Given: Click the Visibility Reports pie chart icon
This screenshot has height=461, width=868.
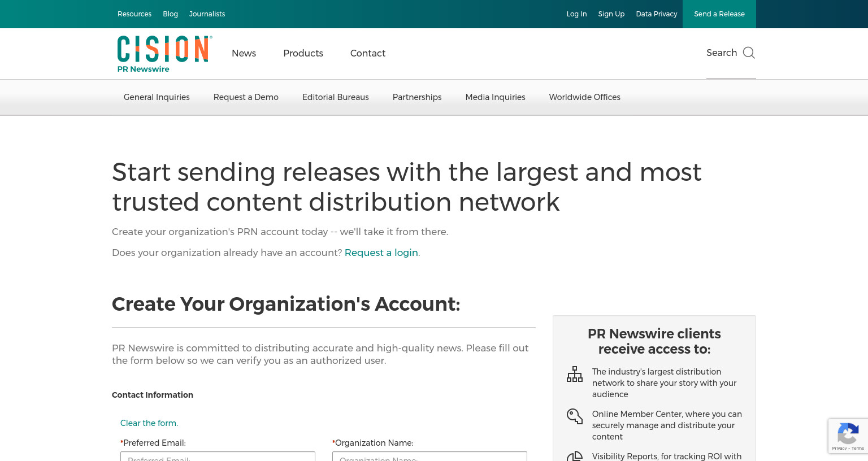Looking at the screenshot, I should [x=575, y=456].
